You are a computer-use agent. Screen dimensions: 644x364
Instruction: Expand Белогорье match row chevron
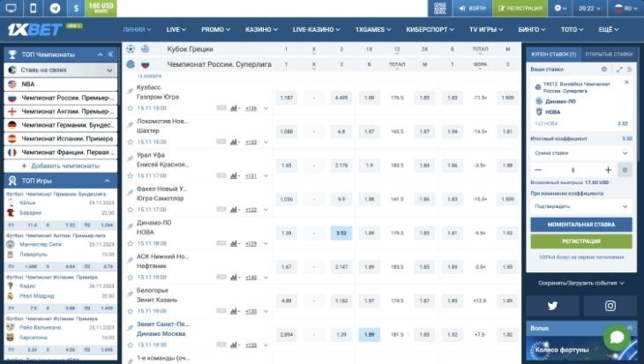click(266, 311)
